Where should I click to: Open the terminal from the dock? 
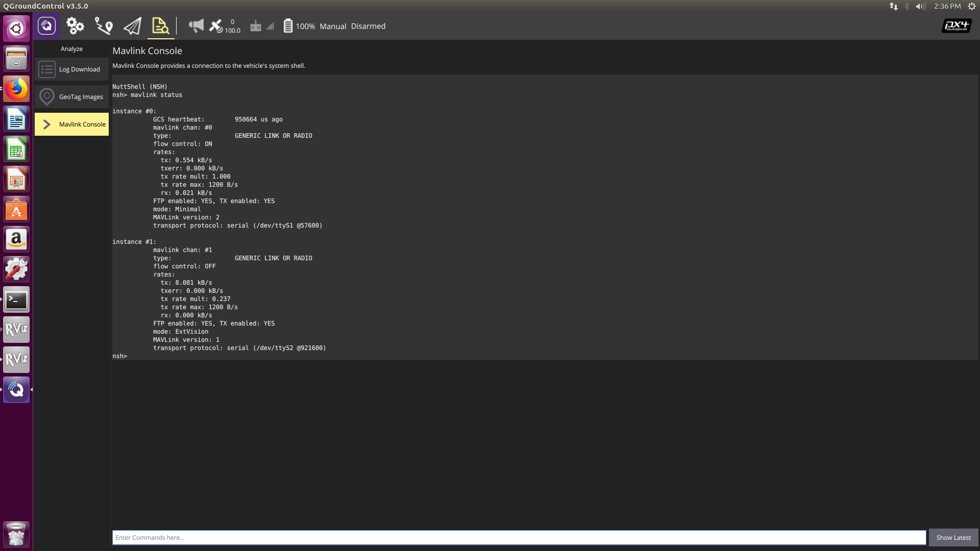coord(16,300)
